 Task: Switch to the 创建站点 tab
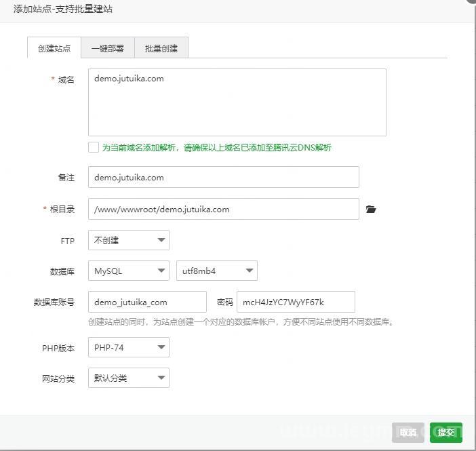coord(54,48)
